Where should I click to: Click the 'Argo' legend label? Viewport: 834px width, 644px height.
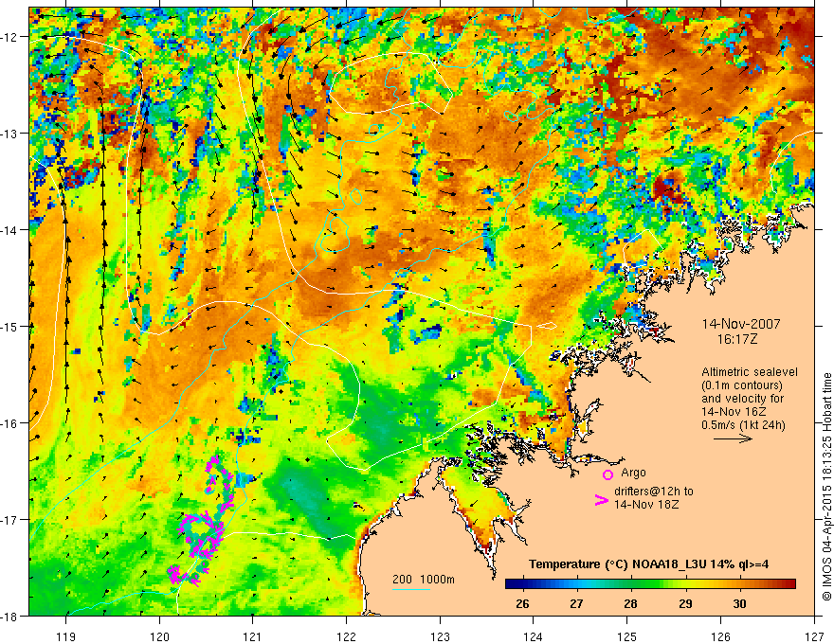[633, 473]
